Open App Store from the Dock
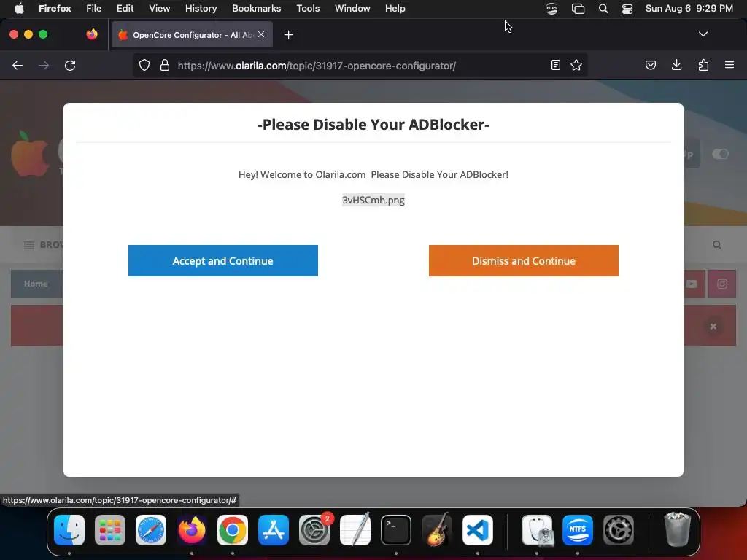 pyautogui.click(x=274, y=530)
